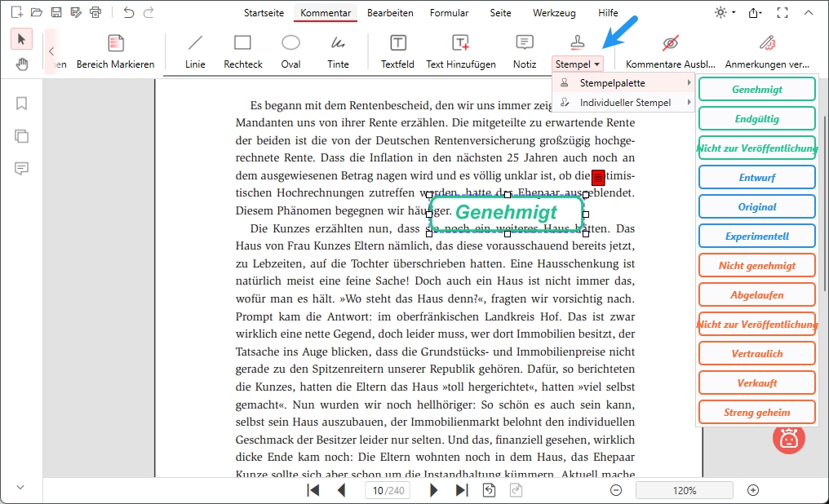Open the comments sidebar panel
Screen dimensions: 829x504
pyautogui.click(x=22, y=169)
